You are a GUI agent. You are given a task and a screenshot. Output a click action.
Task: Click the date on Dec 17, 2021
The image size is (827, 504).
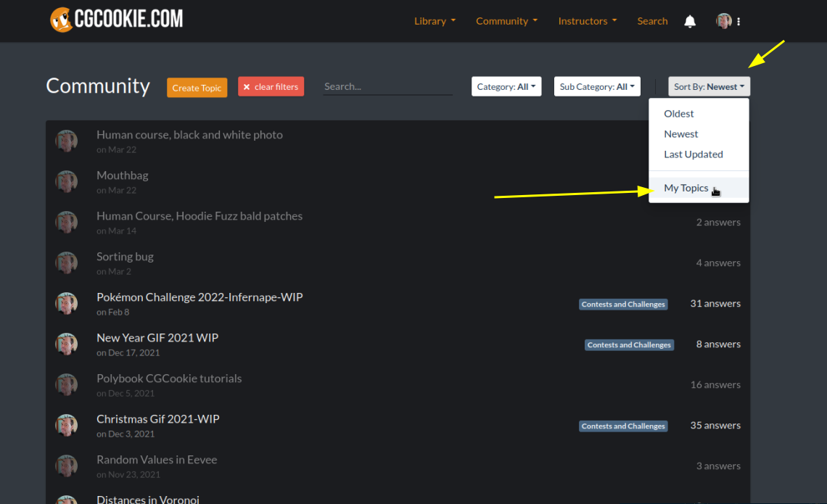[128, 352]
